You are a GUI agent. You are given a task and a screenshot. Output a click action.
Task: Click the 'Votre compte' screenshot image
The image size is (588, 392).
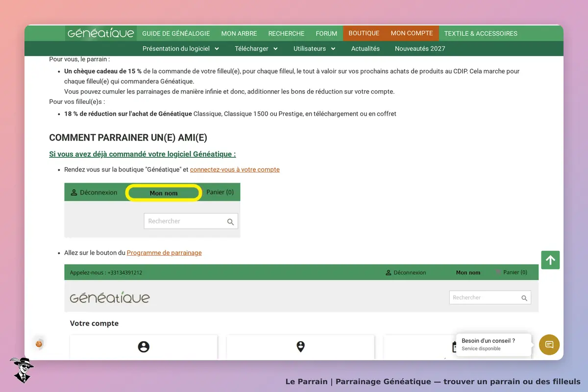301,312
